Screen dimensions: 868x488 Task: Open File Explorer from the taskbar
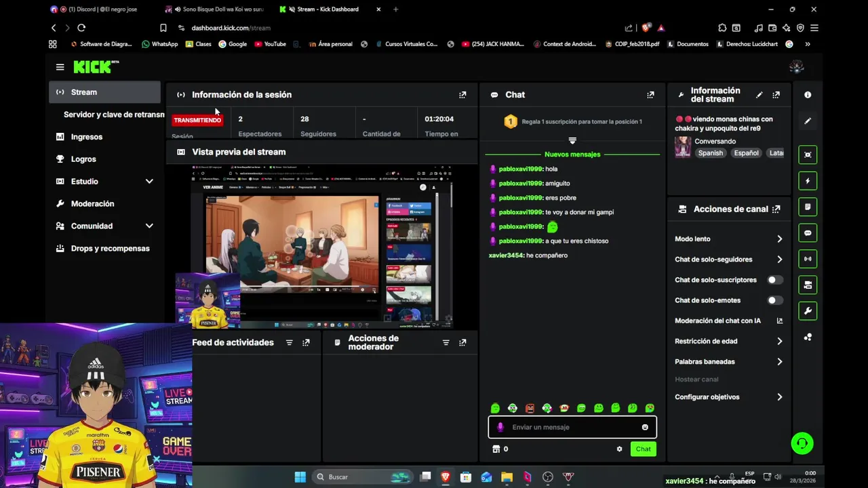click(x=507, y=477)
